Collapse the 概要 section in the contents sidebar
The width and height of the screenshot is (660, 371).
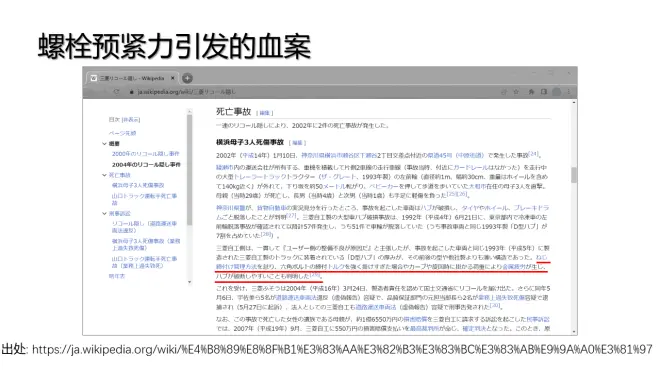(x=104, y=144)
